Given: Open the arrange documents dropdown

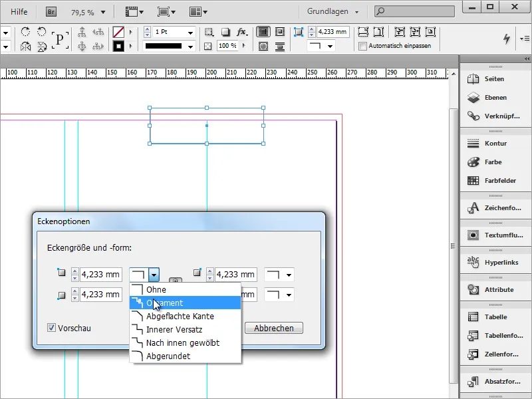Looking at the screenshot, I should tap(198, 12).
